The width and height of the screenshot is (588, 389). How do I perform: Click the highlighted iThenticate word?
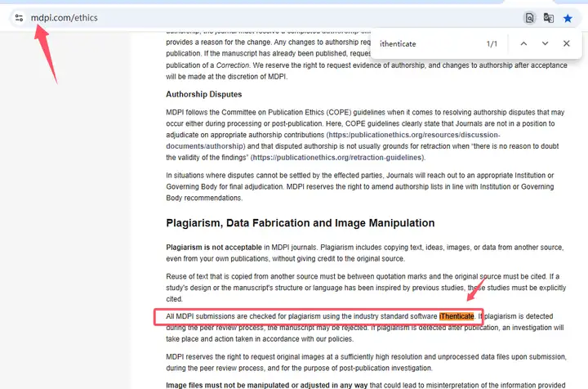click(457, 316)
